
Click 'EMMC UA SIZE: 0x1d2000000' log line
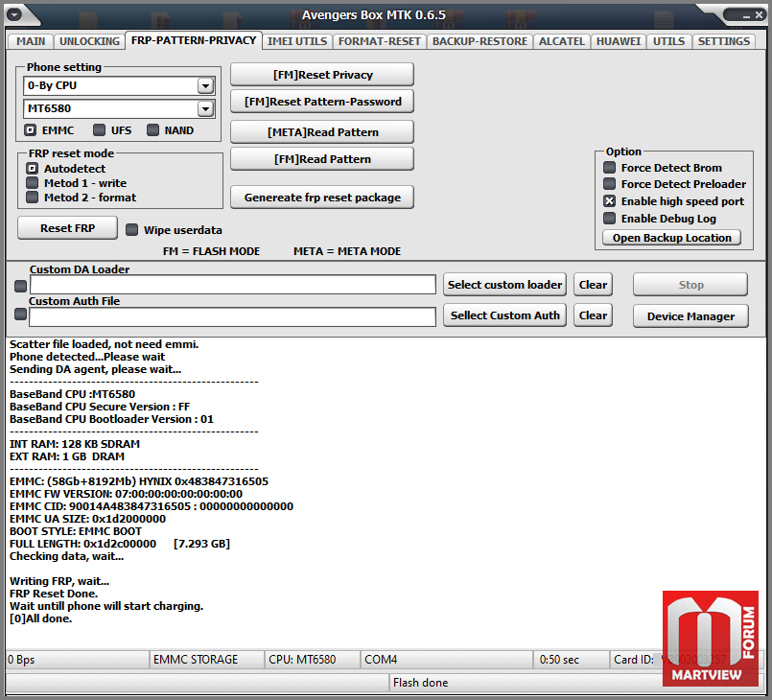pos(87,519)
